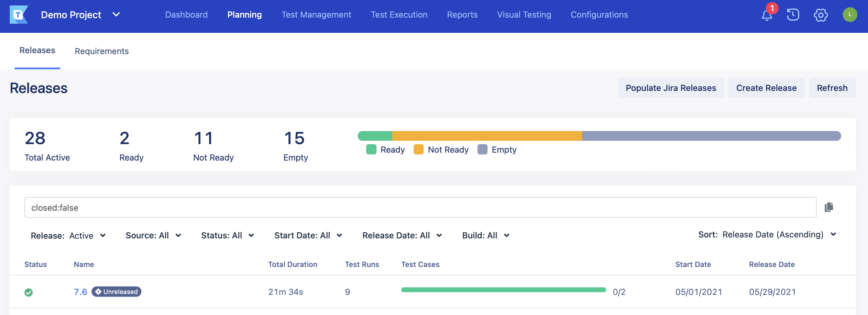Click inside the closed:false search field
Image resolution: width=868 pixels, height=315 pixels.
click(x=236, y=207)
